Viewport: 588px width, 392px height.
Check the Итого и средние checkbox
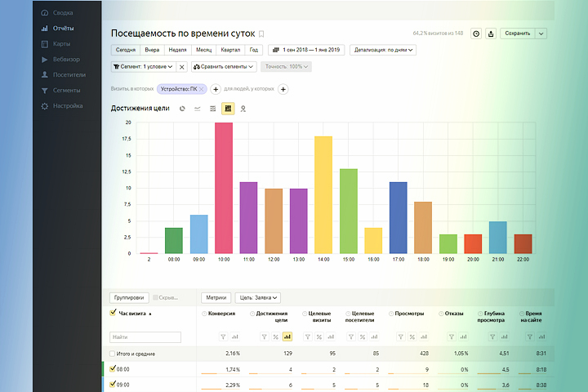pyautogui.click(x=112, y=354)
